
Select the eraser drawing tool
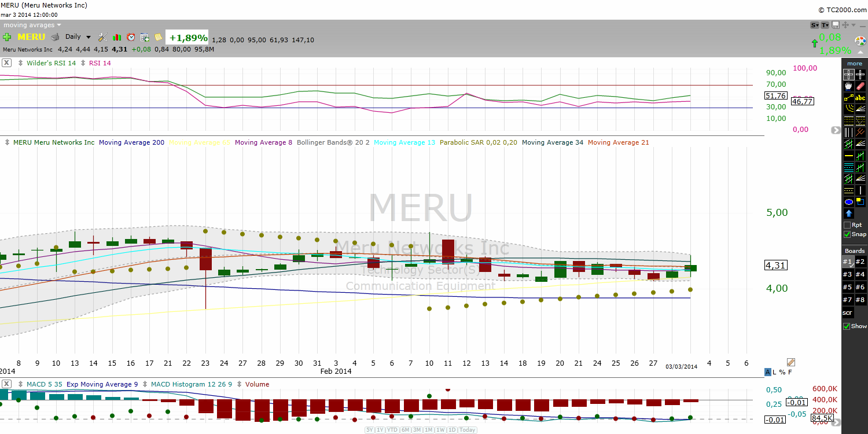(860, 87)
